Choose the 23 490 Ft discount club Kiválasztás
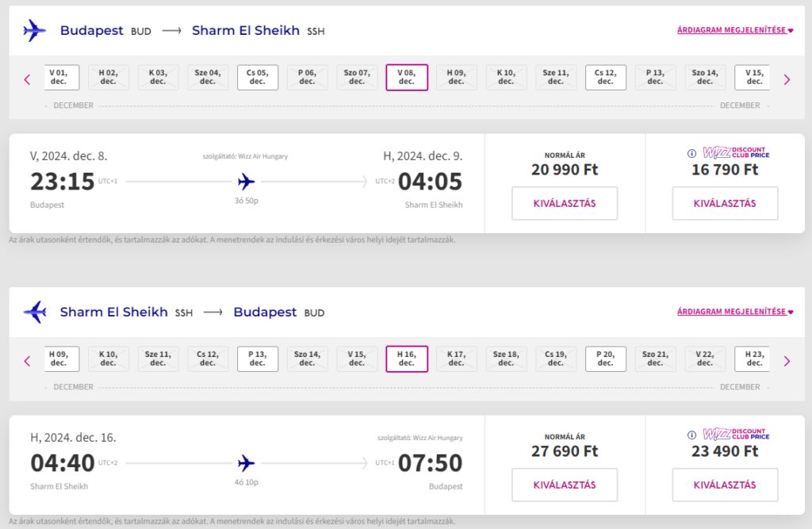 click(725, 485)
